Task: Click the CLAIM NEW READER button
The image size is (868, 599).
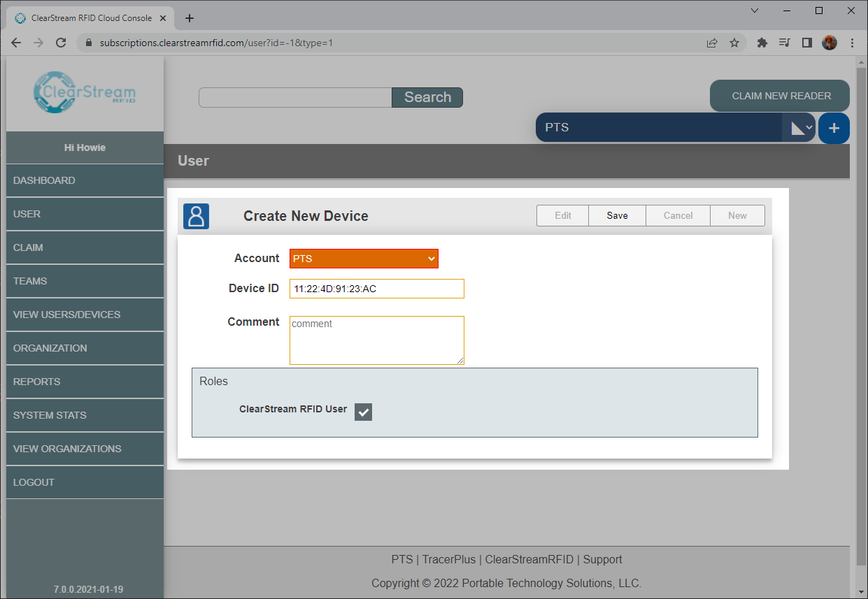Action: click(x=781, y=96)
